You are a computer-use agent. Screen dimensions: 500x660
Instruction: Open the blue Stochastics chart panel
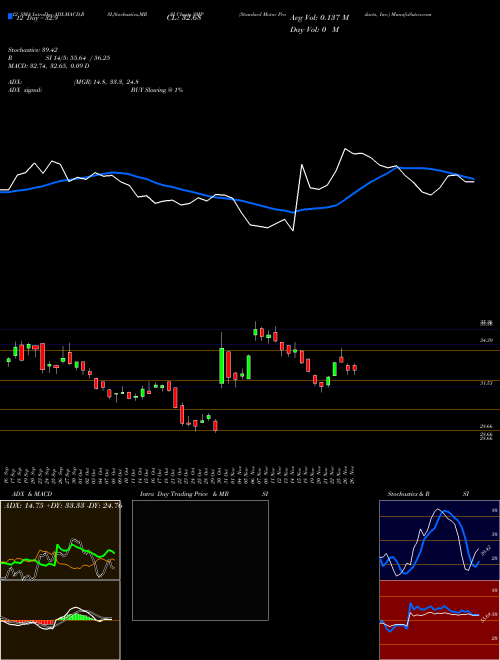(439, 540)
